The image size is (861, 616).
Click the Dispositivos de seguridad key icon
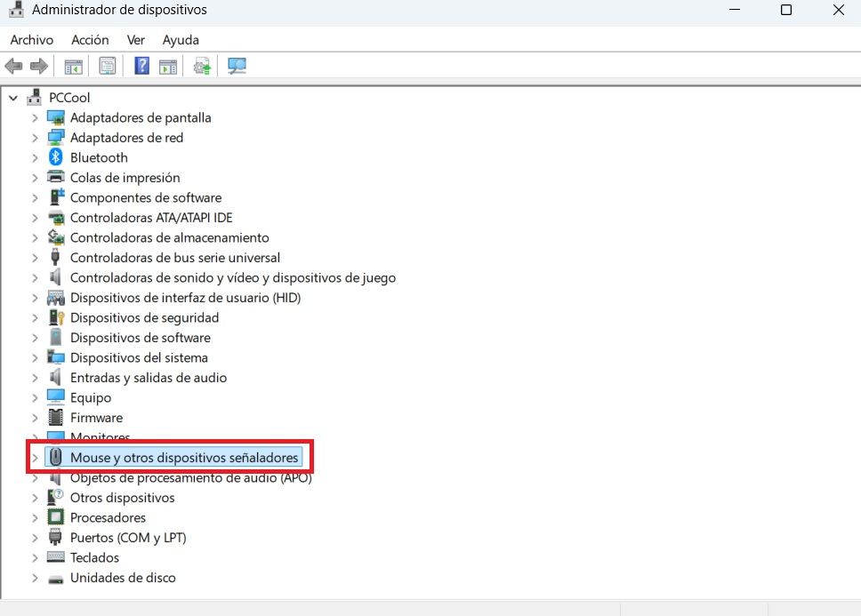click(x=57, y=317)
